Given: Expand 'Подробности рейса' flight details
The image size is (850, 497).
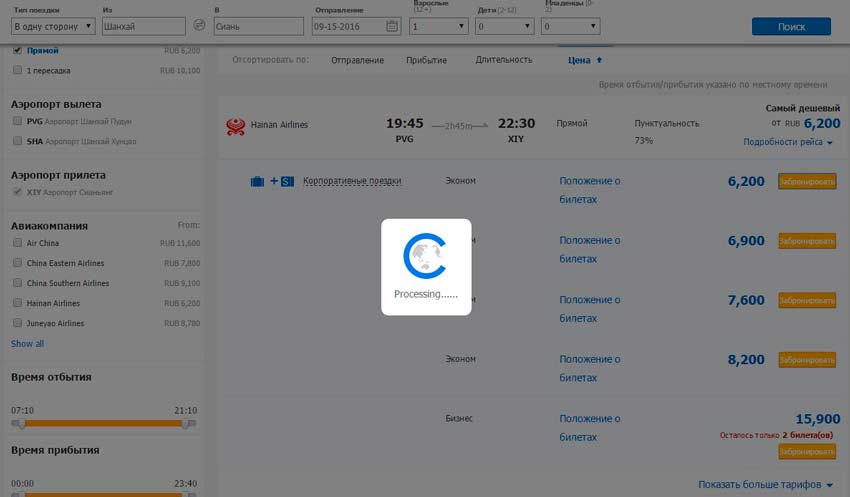Looking at the screenshot, I should pyautogui.click(x=787, y=143).
